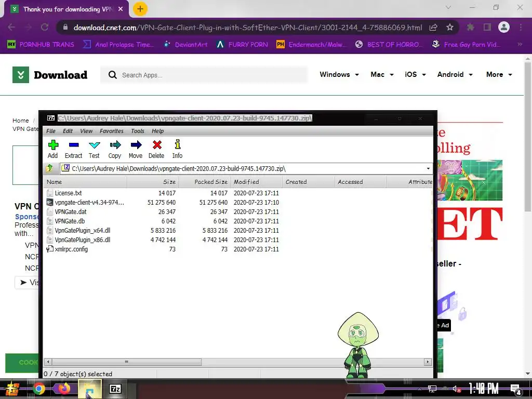
Task: Open a new Chrome tab
Action: pos(140,9)
